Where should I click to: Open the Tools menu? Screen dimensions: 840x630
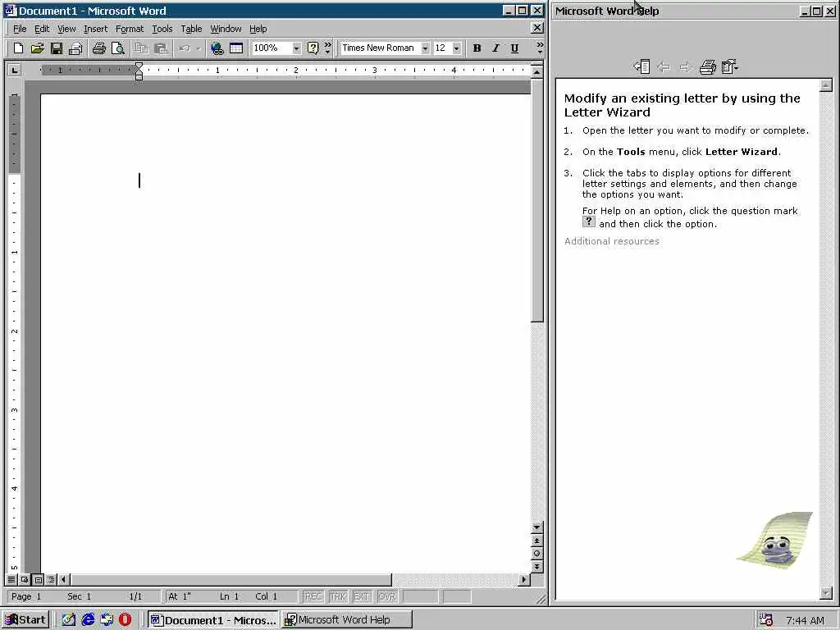(x=162, y=29)
